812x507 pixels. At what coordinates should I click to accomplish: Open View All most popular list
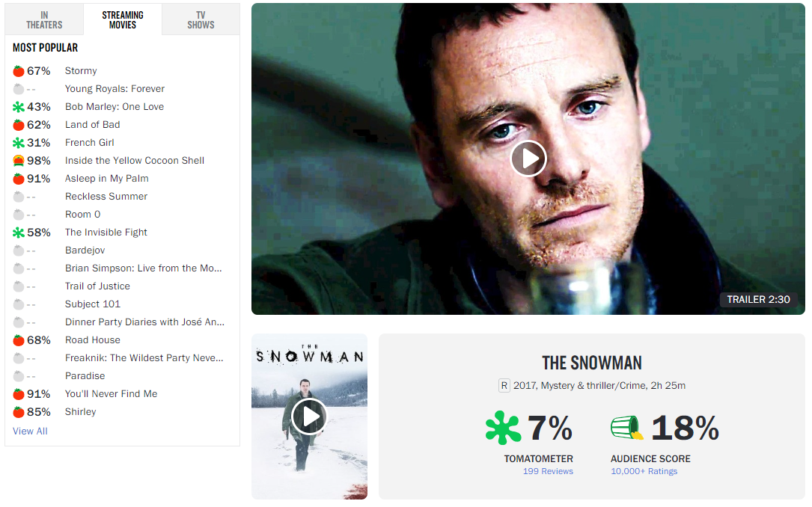(x=30, y=431)
